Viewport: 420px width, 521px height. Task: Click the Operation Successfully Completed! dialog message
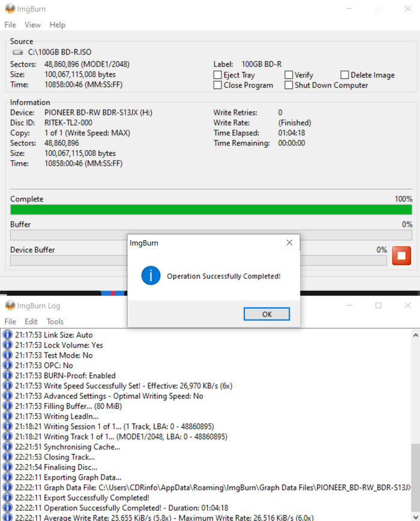(x=223, y=276)
